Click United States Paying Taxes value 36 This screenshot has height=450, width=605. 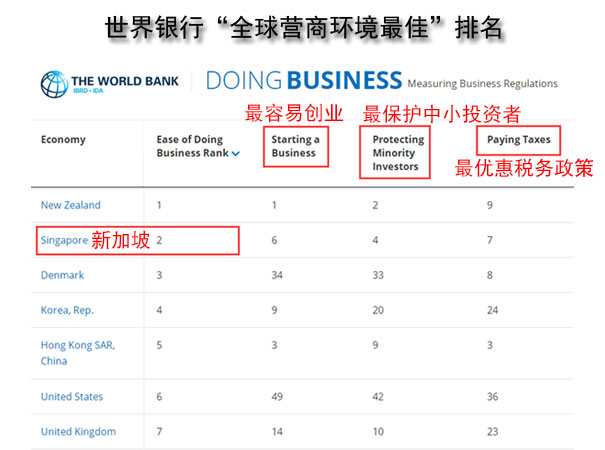493,397
